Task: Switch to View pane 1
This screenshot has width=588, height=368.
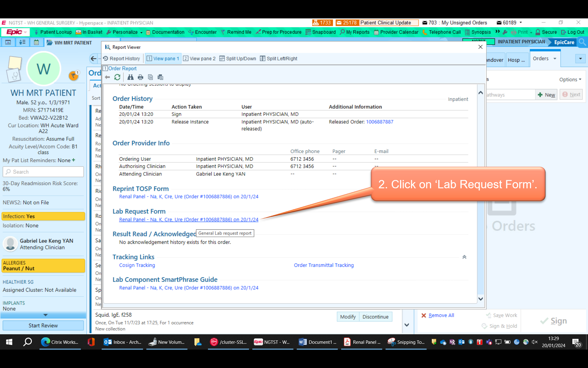Action: tap(163, 59)
